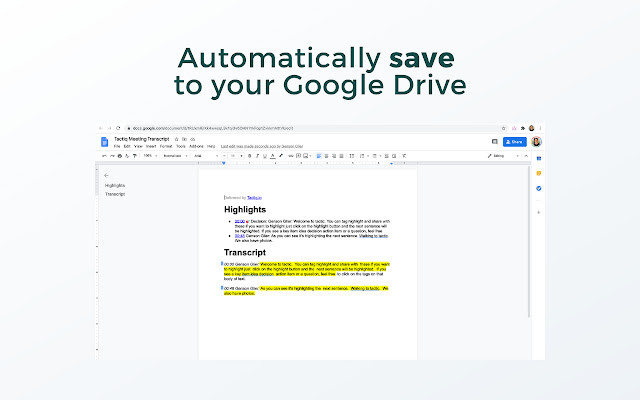Open the insert image dropdown
The image size is (640, 400).
pos(307,156)
